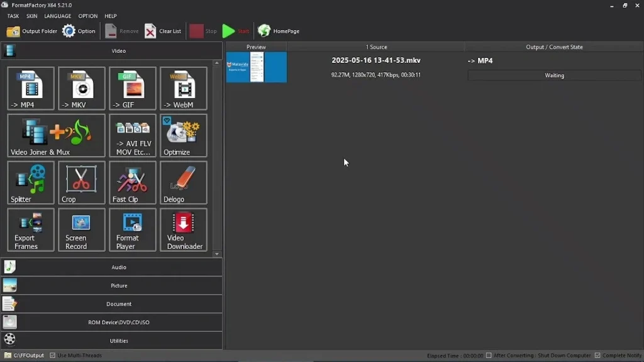Click the Clear List button
Screen dimensions: 644x362
[x=163, y=30]
